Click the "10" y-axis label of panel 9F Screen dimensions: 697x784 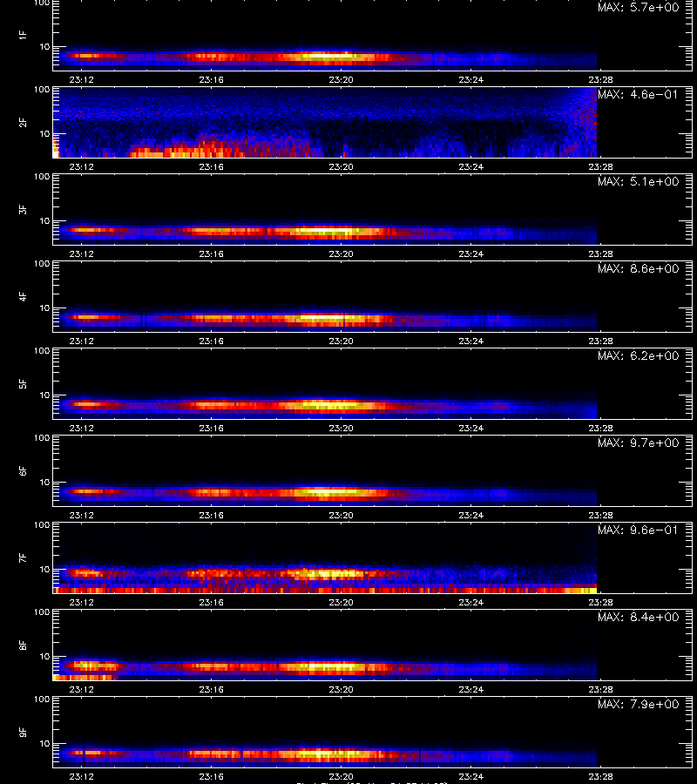(x=44, y=744)
